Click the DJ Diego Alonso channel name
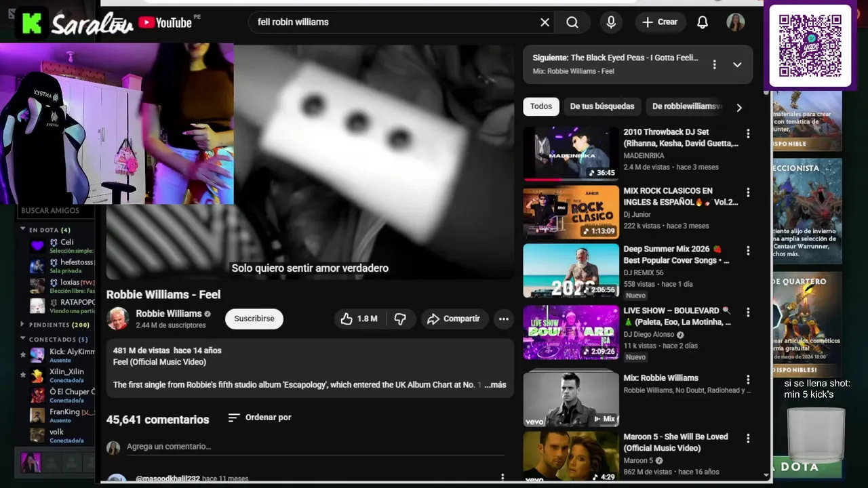 650,335
